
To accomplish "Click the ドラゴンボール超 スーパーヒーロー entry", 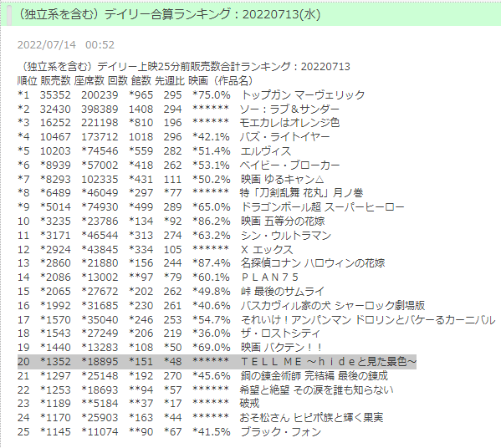I will (211, 207).
